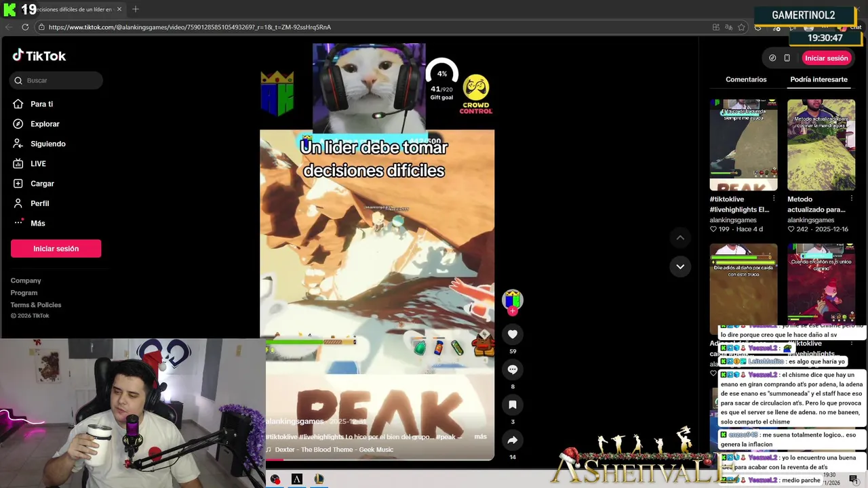Click the crown logo overlay icon
868x488 pixels.
pos(277,93)
